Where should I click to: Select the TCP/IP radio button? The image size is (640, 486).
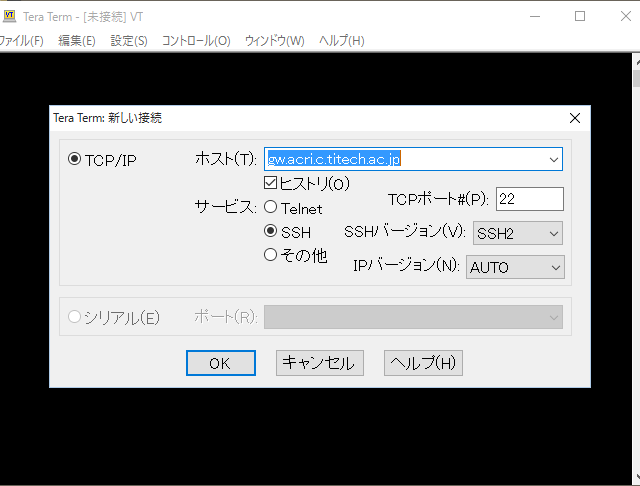click(74, 160)
